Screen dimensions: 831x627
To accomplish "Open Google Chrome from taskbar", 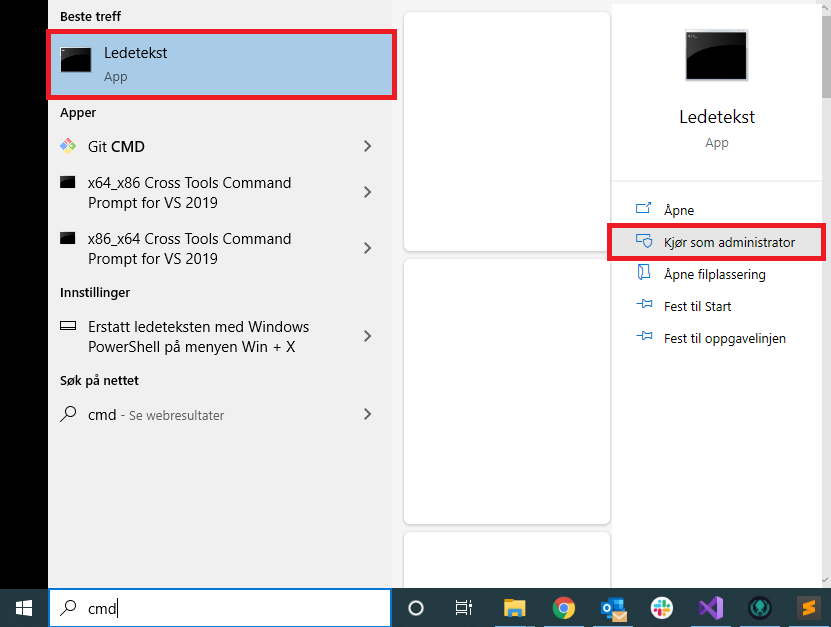I will (563, 608).
